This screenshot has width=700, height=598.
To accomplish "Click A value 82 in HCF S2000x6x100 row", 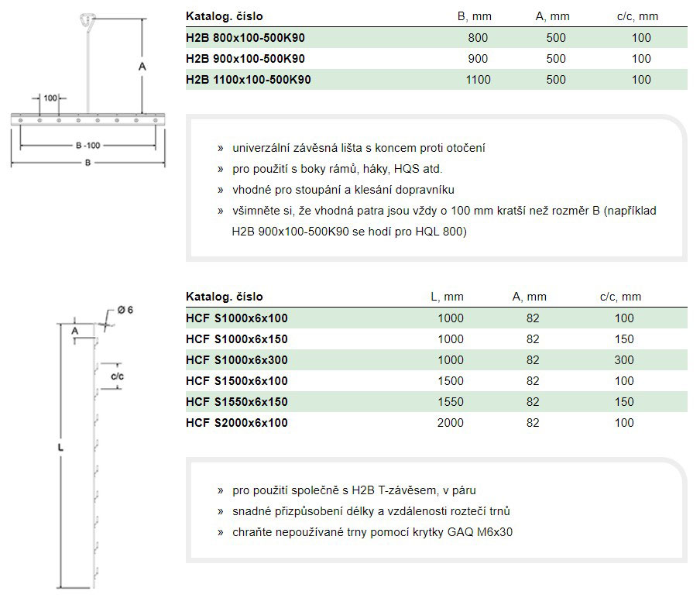I will tap(533, 423).
